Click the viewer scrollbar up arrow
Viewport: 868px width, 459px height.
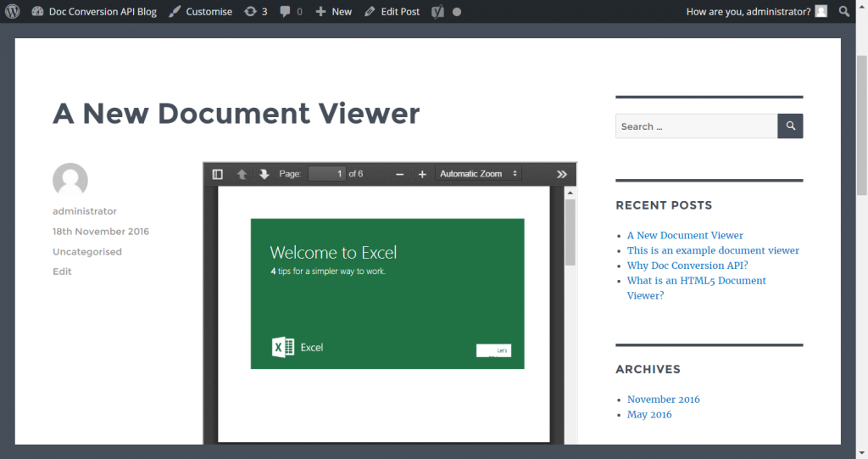570,193
